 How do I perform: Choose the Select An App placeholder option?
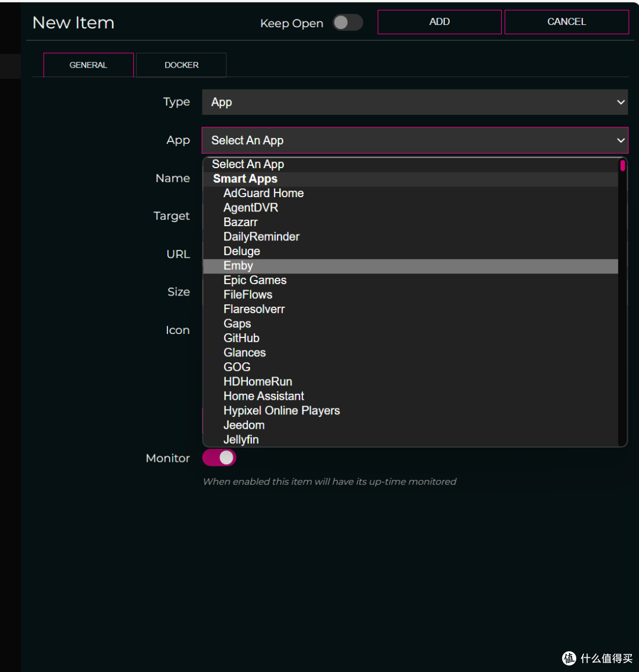248,165
